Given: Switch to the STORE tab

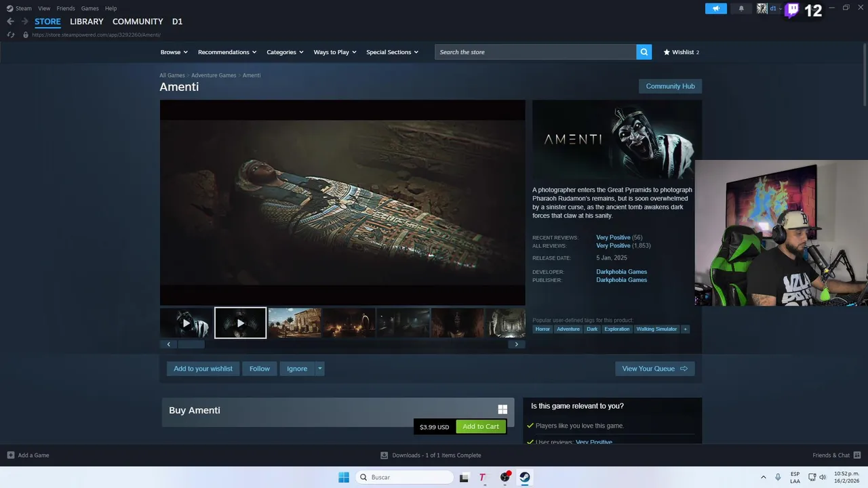Looking at the screenshot, I should tap(47, 22).
